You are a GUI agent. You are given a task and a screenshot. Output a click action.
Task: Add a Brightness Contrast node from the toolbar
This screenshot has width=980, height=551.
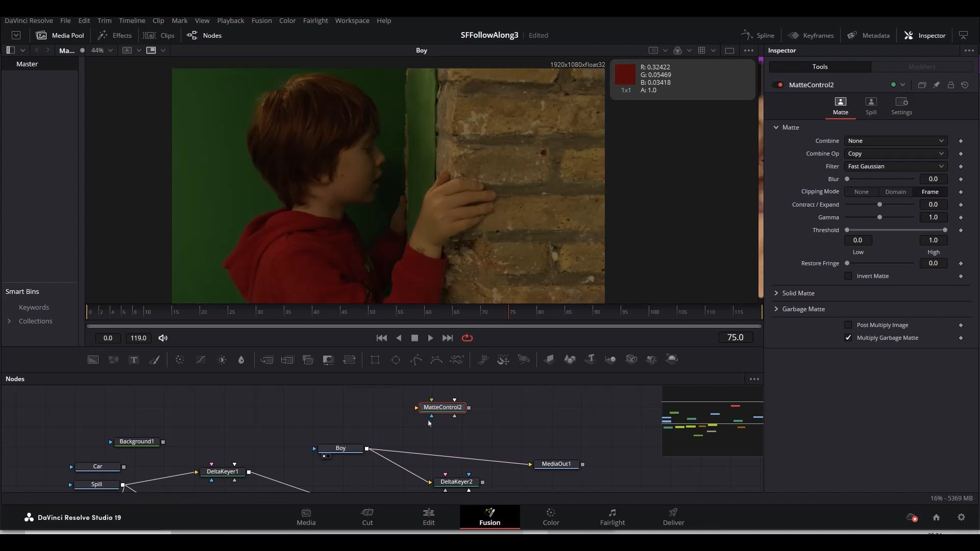(x=222, y=360)
